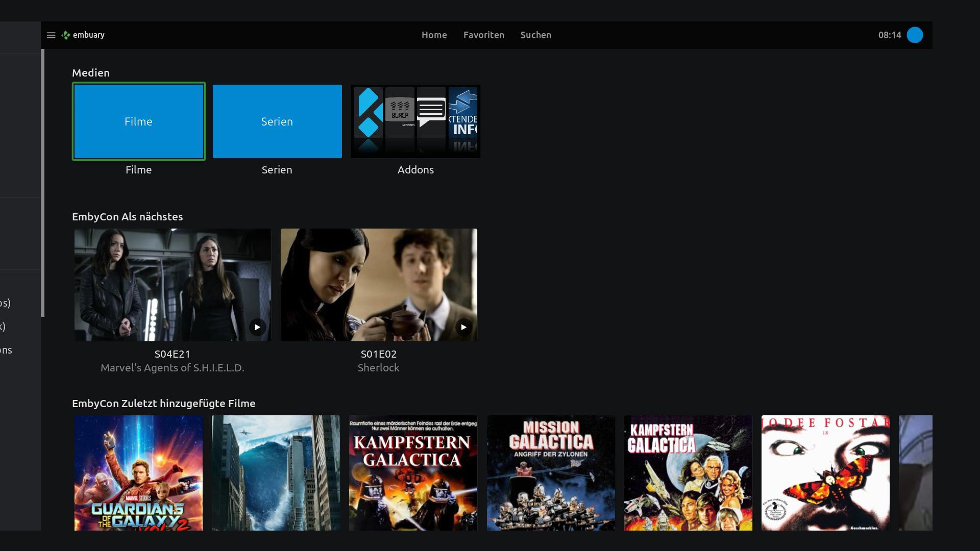Viewport: 980px width, 551px height.
Task: Play Agents of S.H.I.E.L.D. episode via play icon
Action: [x=257, y=327]
